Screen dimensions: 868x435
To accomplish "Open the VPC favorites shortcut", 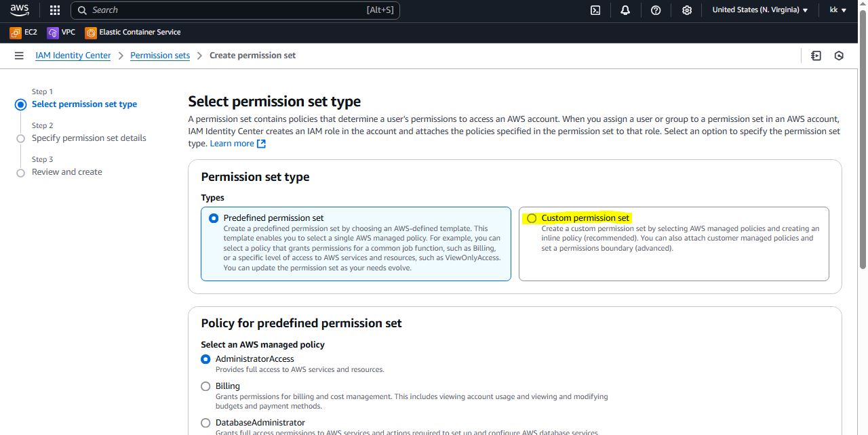I will point(61,32).
